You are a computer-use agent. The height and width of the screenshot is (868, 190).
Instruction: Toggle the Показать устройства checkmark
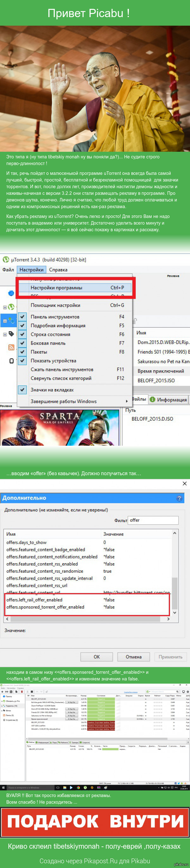pyautogui.click(x=22, y=361)
